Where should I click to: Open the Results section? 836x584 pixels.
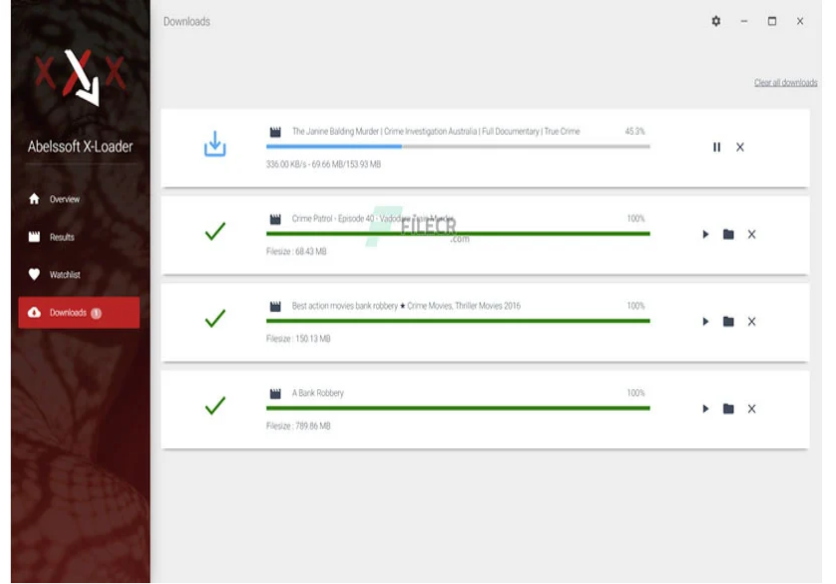79,237
